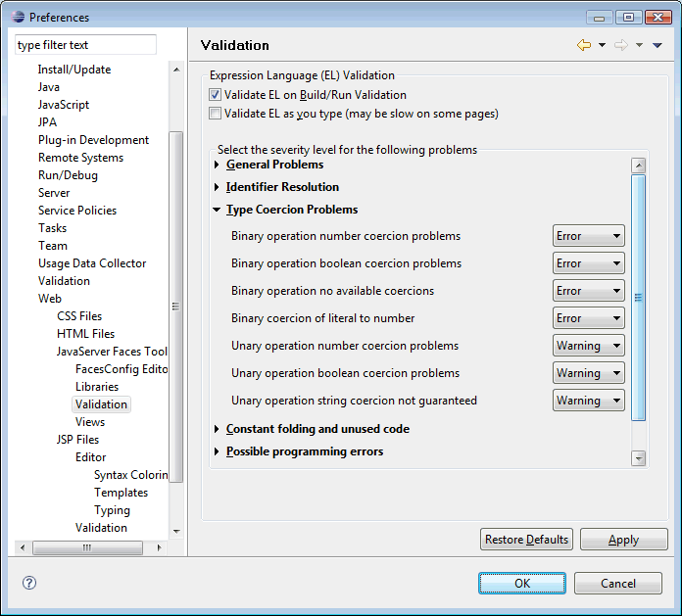Click severity list scrollbar up arrow

tap(638, 166)
